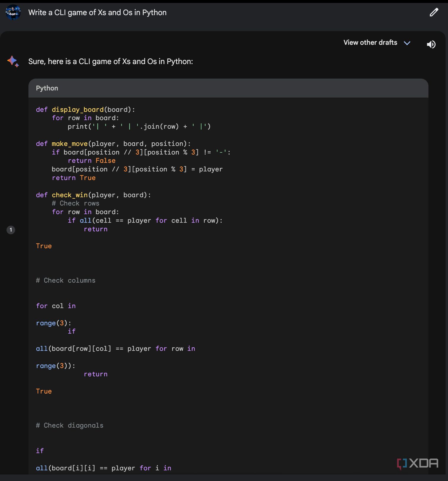Click the 'def check_win(player, board):' line

point(93,195)
